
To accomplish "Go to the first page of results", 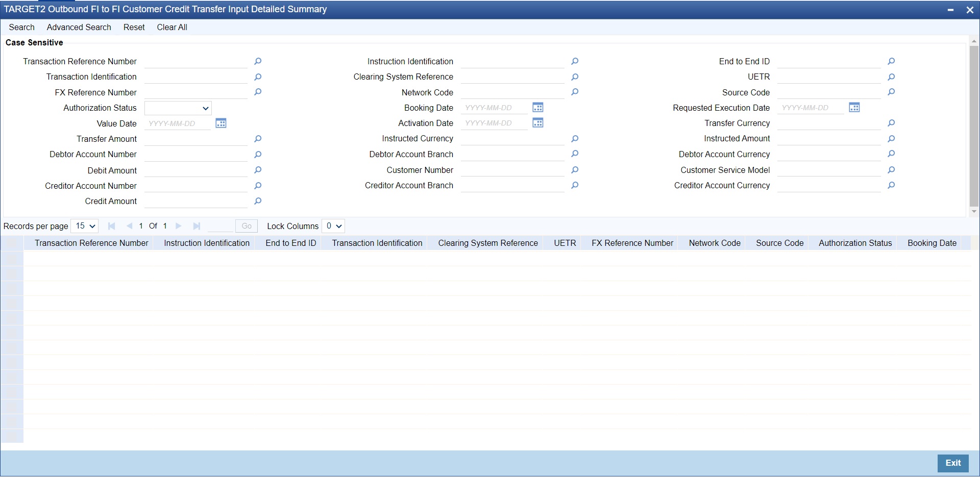I will tap(112, 226).
